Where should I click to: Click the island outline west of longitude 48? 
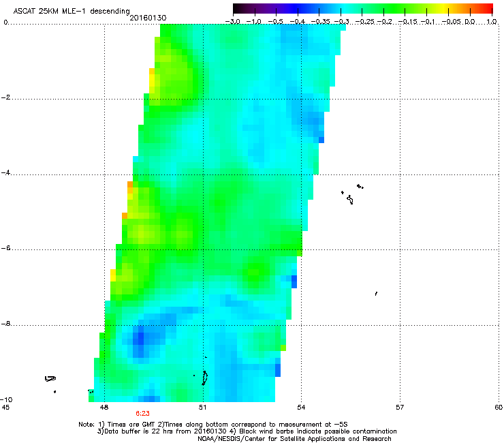(x=50, y=379)
